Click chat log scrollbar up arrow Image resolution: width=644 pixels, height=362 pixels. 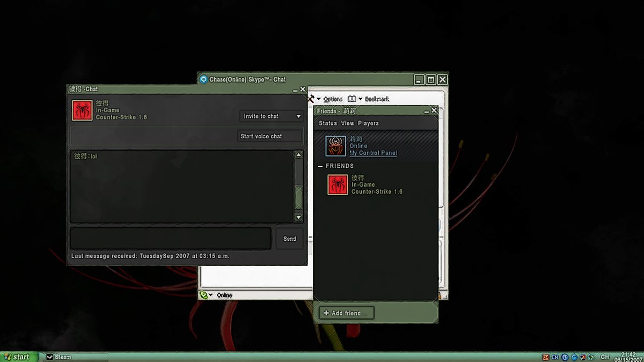(299, 155)
